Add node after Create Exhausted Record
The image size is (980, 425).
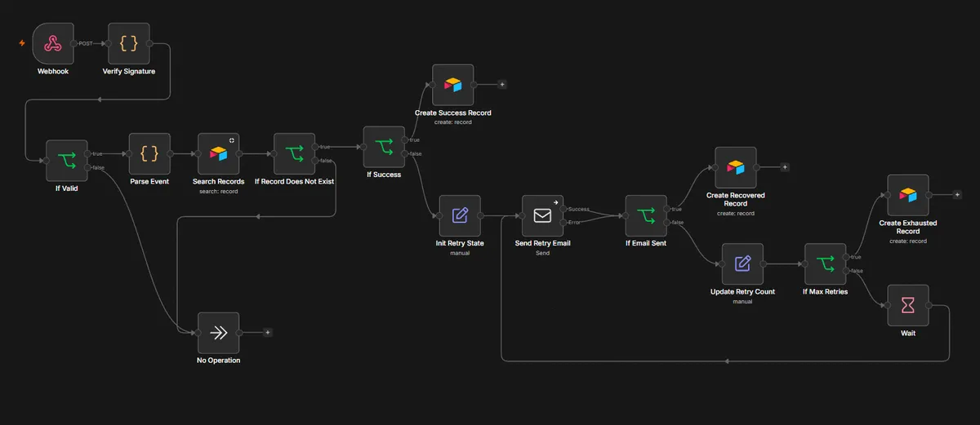tap(957, 195)
